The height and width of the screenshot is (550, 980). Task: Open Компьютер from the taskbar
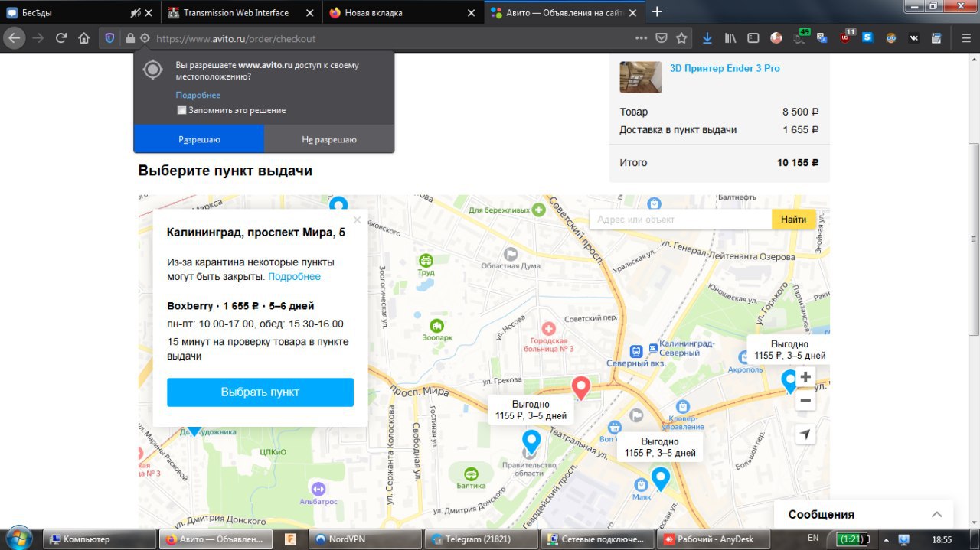(99, 539)
